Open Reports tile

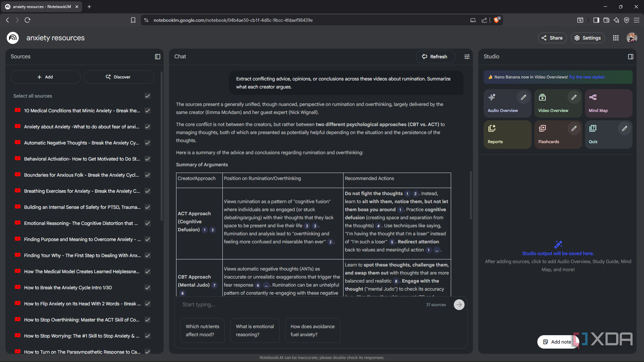click(507, 134)
